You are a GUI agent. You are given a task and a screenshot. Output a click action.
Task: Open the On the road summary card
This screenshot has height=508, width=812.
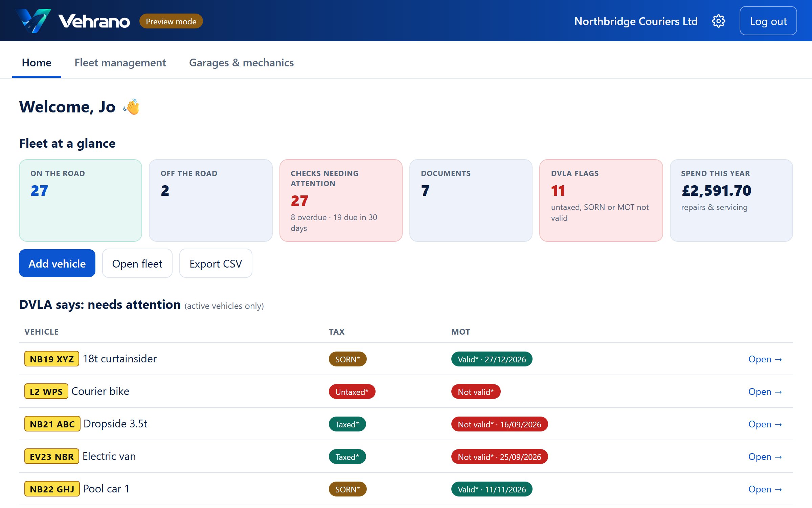pos(81,200)
